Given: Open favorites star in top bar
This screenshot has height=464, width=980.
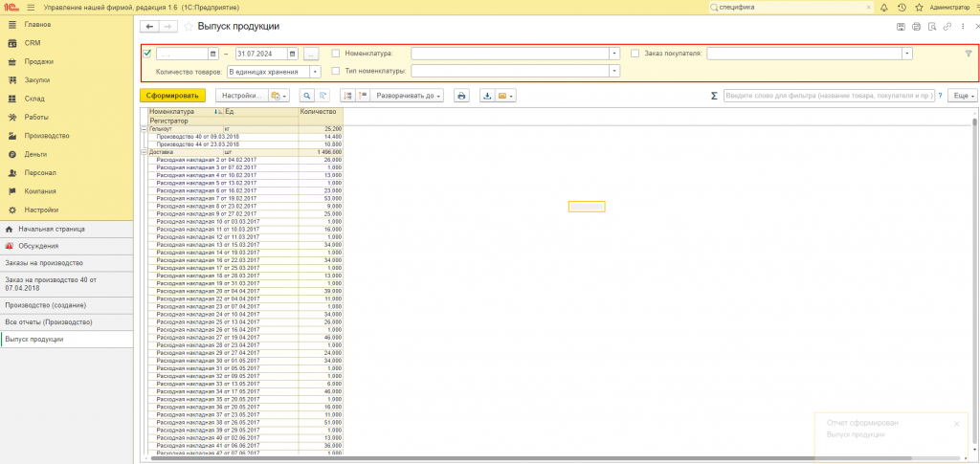Looking at the screenshot, I should [919, 8].
